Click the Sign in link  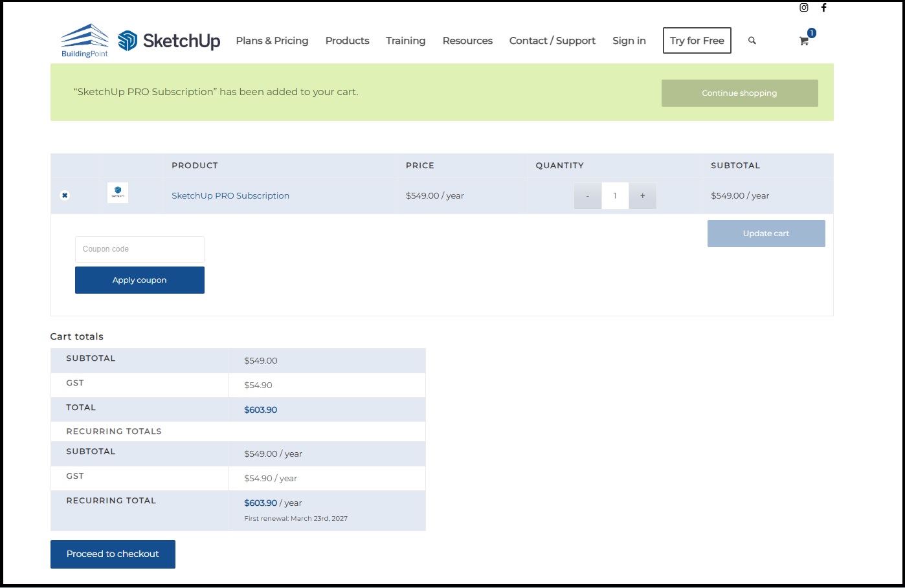click(629, 41)
